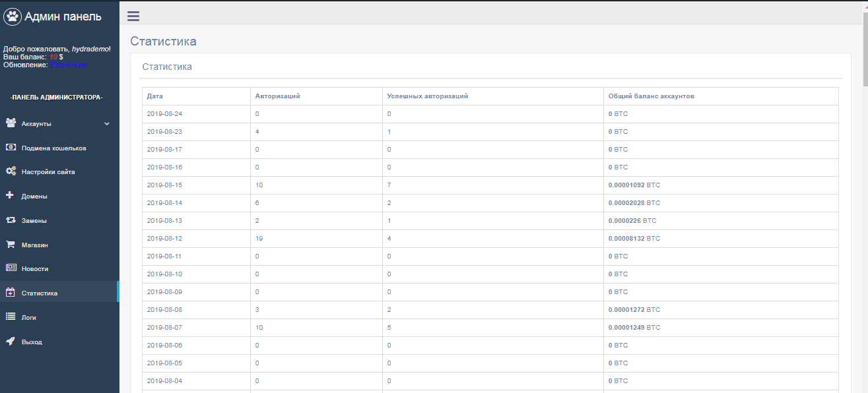Click successful authorizations value for 2019-08-23
Viewport: 868px width, 393px height.
tap(389, 131)
